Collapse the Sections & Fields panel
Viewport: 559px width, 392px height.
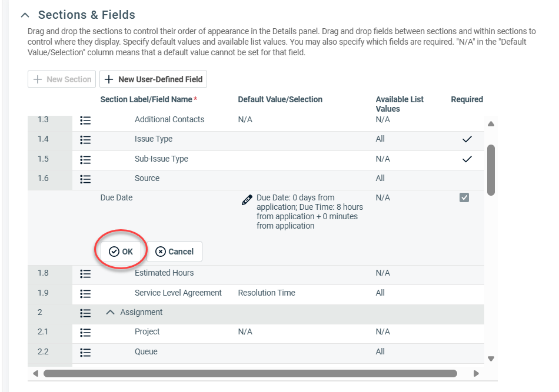point(25,15)
